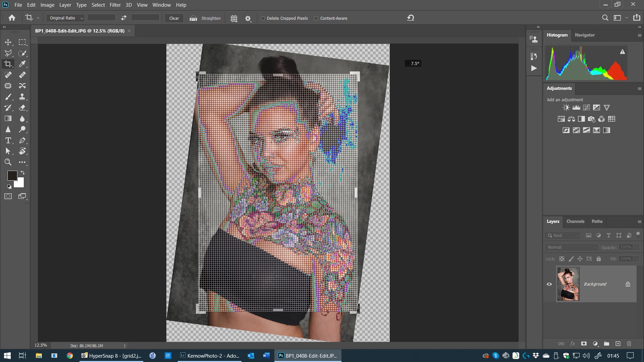Pick the Horizontal Type tool
Screen dimensions: 644x362
8,140
